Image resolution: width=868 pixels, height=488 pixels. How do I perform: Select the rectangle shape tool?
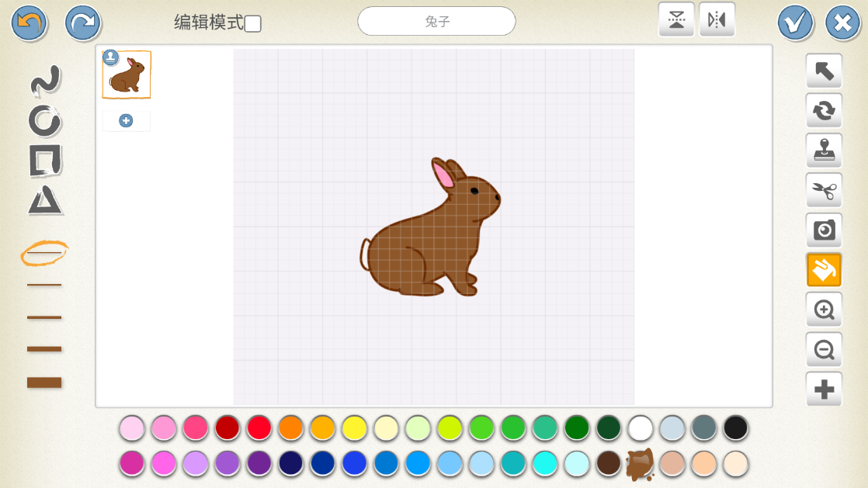[45, 160]
